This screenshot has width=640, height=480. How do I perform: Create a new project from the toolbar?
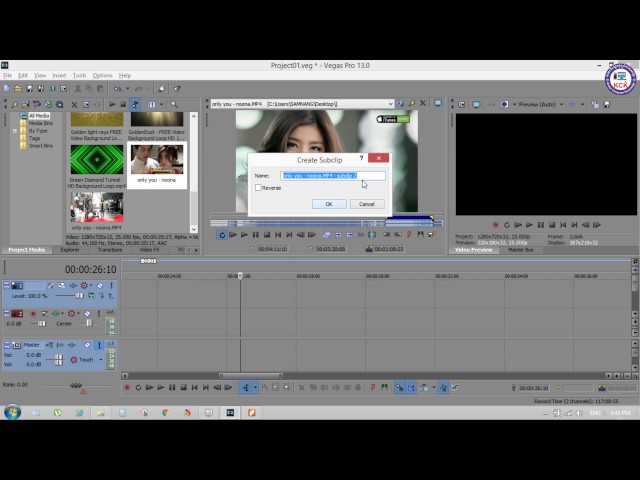[7, 89]
